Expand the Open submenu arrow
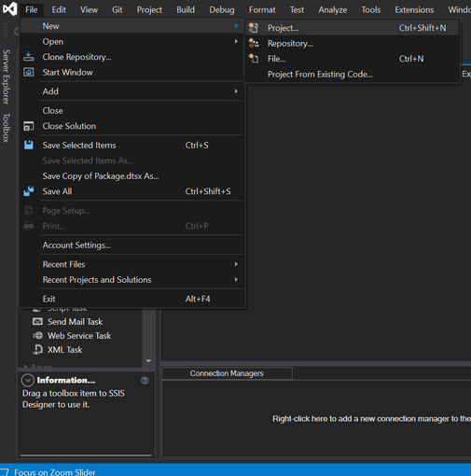 pos(236,41)
